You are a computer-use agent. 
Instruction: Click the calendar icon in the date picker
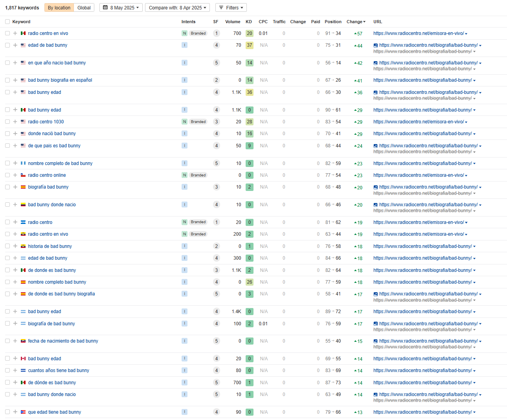pos(105,7)
